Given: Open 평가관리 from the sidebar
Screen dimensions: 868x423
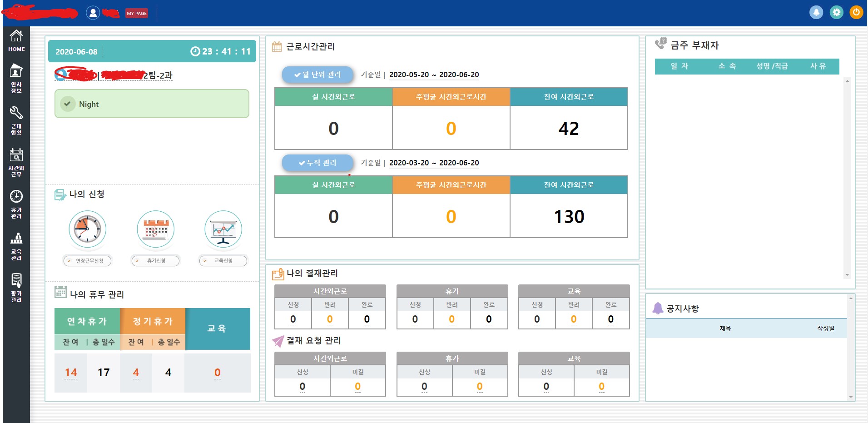Looking at the screenshot, I should click(16, 288).
